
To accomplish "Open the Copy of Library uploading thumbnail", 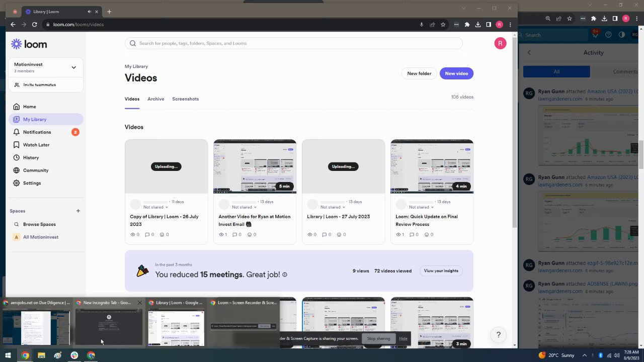I will coord(166,166).
